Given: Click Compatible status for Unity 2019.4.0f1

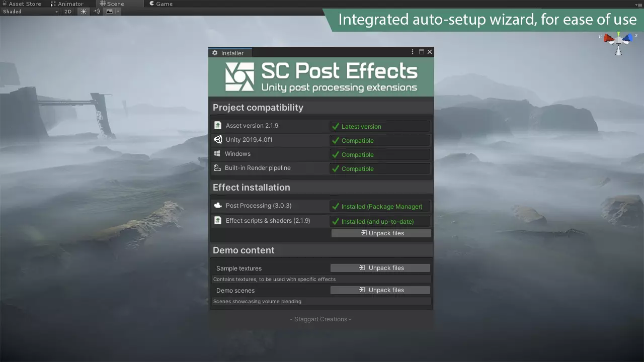Looking at the screenshot, I should coord(380,140).
